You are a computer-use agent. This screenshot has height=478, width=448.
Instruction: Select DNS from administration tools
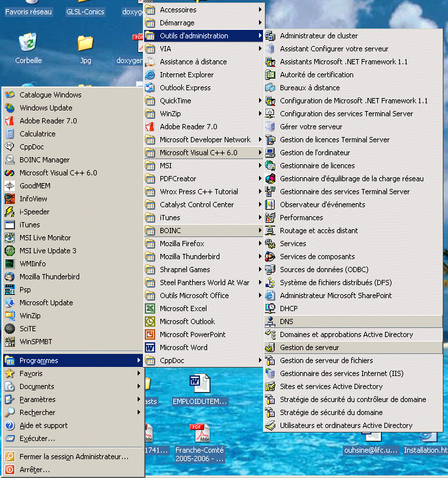click(x=287, y=321)
